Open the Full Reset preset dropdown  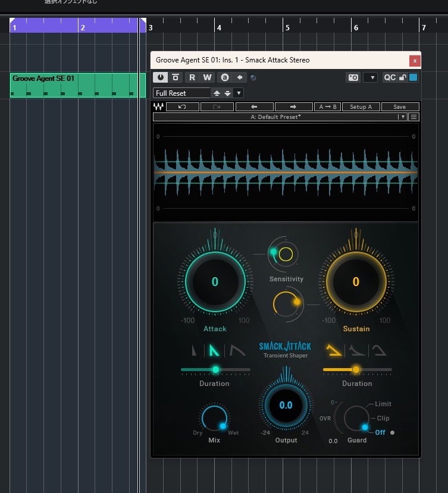(x=239, y=93)
